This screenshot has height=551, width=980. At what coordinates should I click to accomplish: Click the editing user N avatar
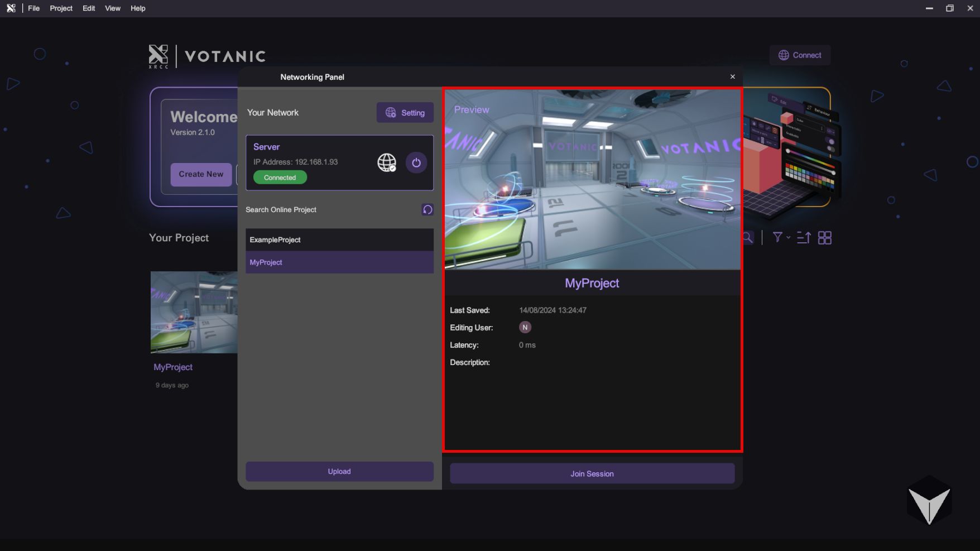pyautogui.click(x=525, y=328)
